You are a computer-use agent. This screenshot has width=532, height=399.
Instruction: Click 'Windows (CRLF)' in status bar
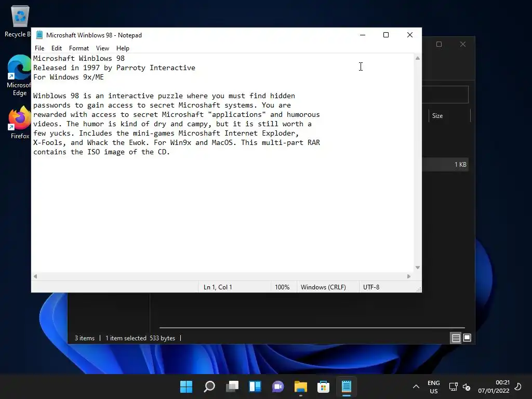coord(323,287)
